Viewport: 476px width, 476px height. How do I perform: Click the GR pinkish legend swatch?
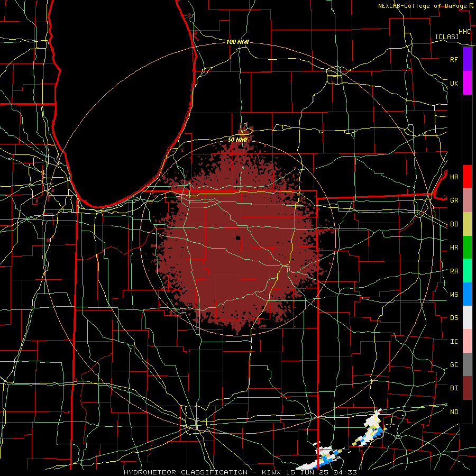[467, 200]
